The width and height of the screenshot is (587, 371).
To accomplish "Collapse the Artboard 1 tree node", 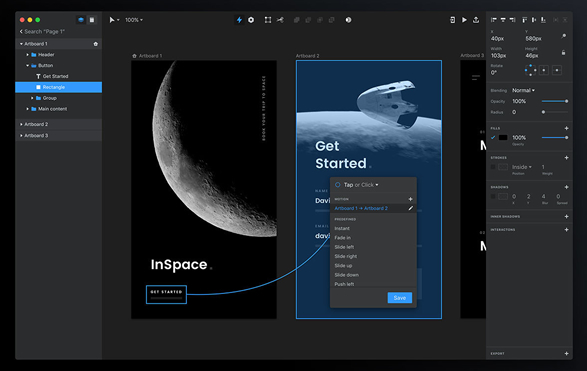I will click(21, 44).
